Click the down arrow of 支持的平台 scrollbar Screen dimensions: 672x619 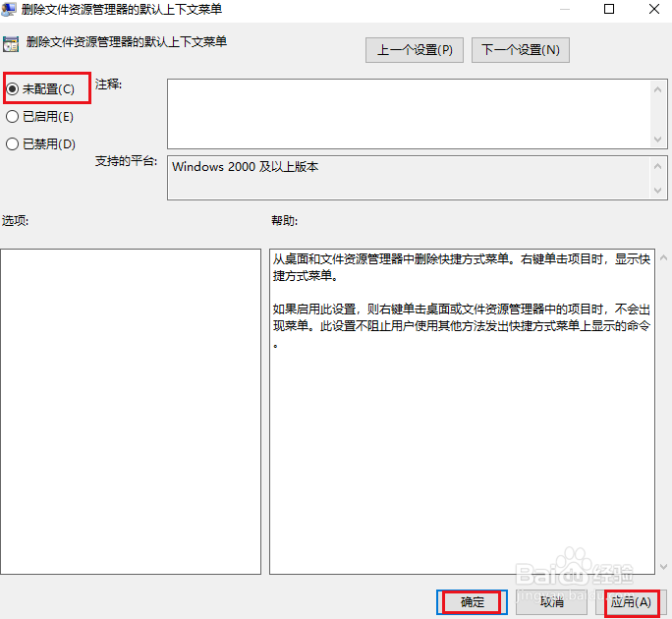click(658, 190)
